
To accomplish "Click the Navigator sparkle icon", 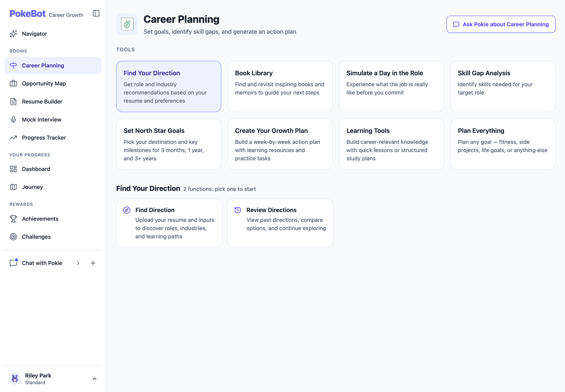I will [x=13, y=34].
